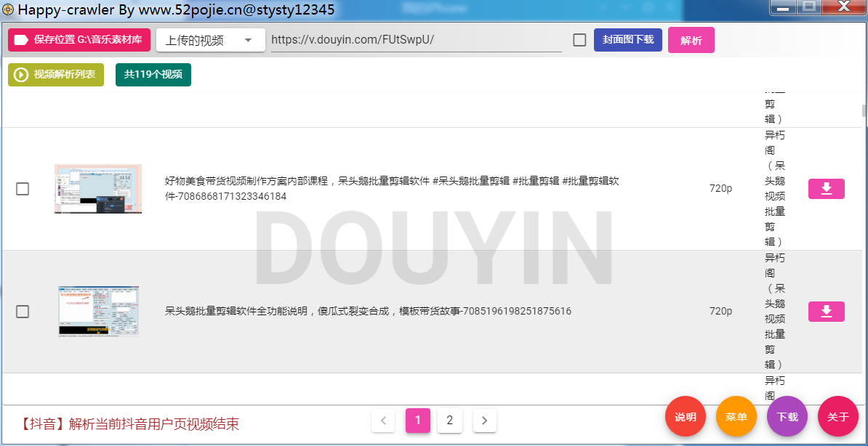
Task: Click the purple 下载 round button
Action: tap(787, 417)
